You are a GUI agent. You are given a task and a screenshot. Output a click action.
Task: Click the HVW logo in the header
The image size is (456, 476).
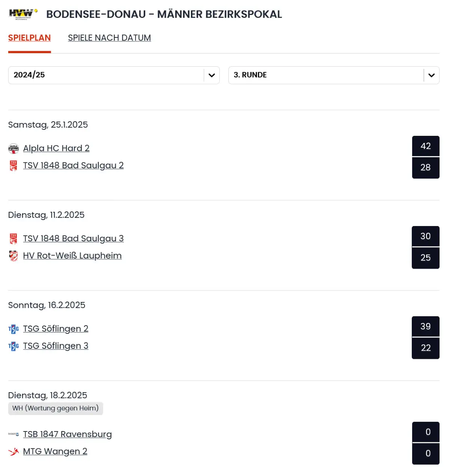point(23,14)
